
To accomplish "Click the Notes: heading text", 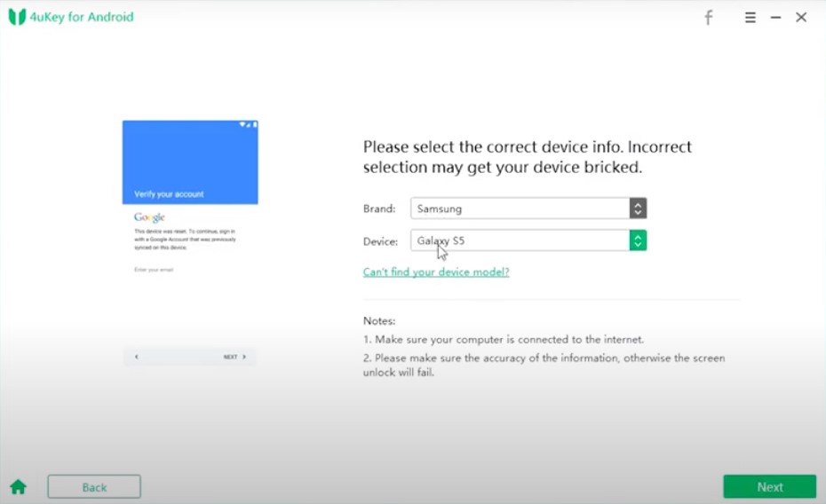I will pyautogui.click(x=379, y=321).
